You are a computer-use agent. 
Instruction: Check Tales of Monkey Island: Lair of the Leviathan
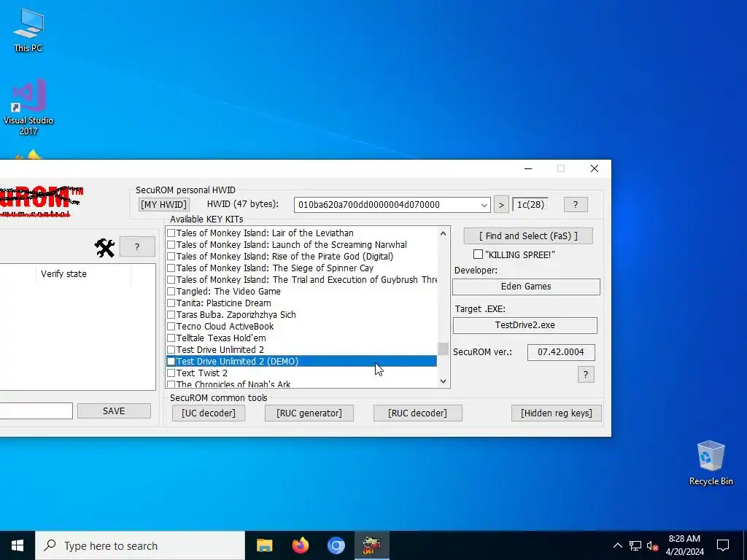(x=171, y=233)
